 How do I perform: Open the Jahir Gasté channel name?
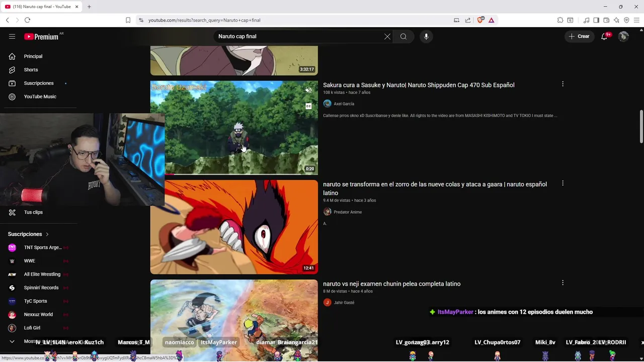tap(344, 303)
